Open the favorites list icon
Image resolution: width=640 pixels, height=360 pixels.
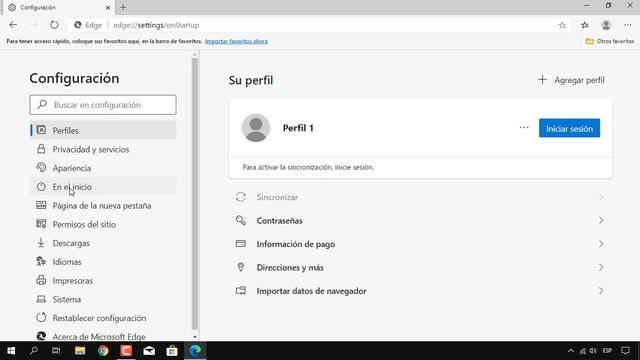click(585, 25)
